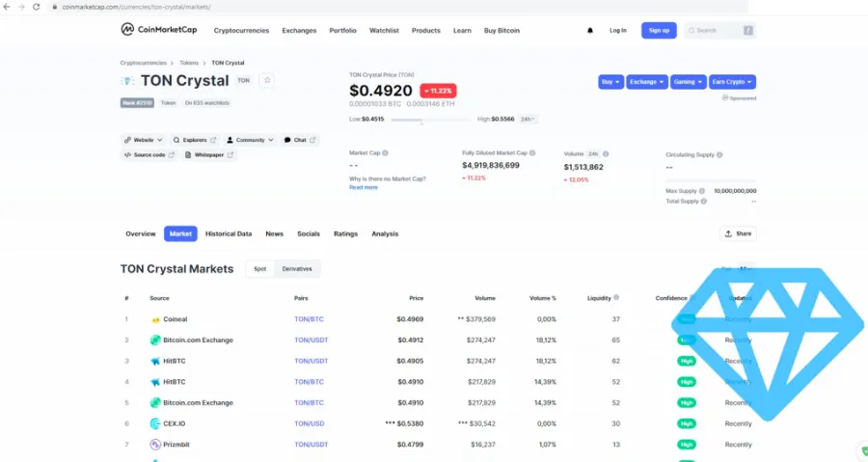Click HitBTC logo in TON/BTC row
The height and width of the screenshot is (462, 868).
[155, 382]
